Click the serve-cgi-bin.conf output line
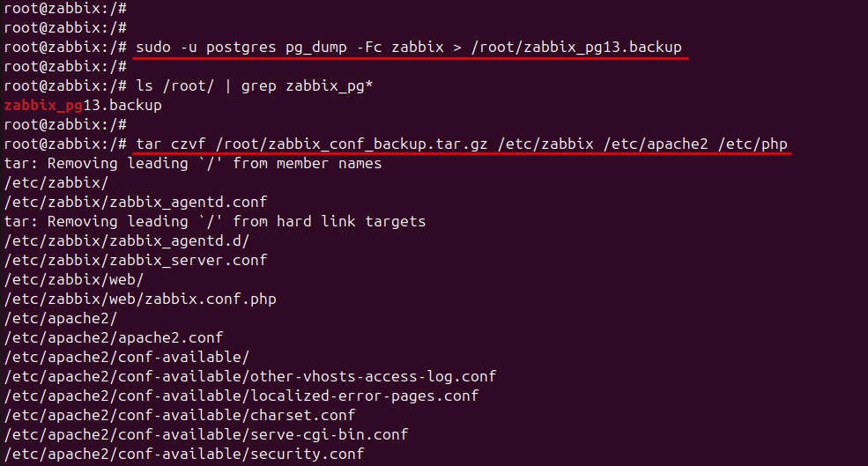The image size is (868, 466). pyautogui.click(x=206, y=434)
